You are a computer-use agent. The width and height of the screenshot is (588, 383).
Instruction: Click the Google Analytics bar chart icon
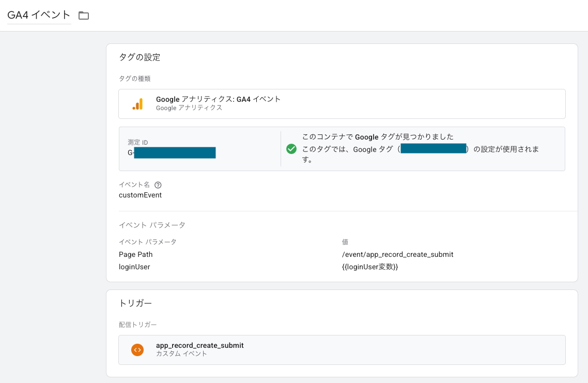[137, 104]
